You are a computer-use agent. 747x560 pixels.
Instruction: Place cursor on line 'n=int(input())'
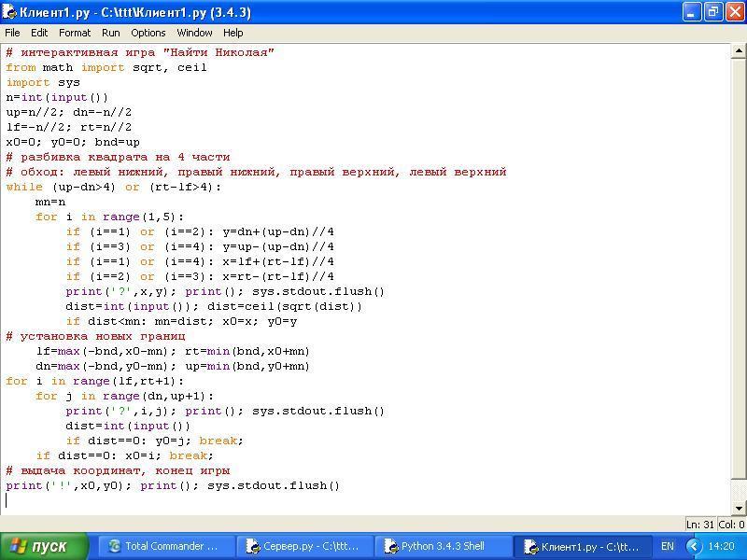coord(57,98)
